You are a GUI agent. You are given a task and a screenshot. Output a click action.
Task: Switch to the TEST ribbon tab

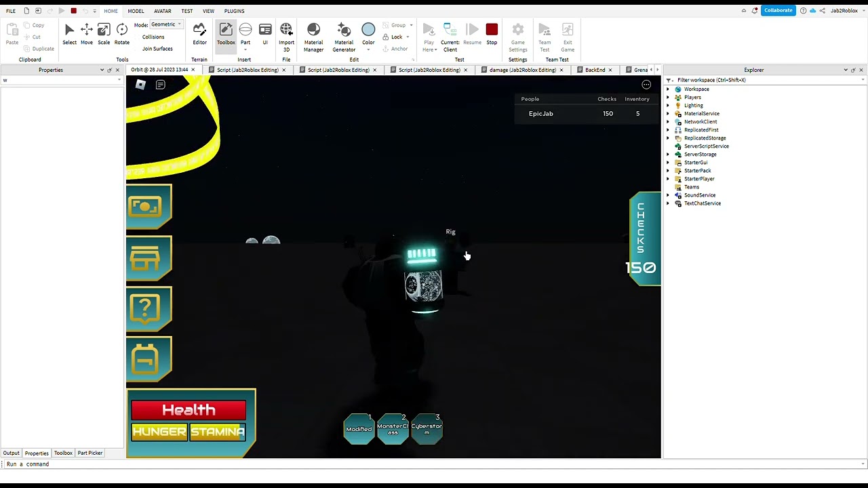coord(187,11)
